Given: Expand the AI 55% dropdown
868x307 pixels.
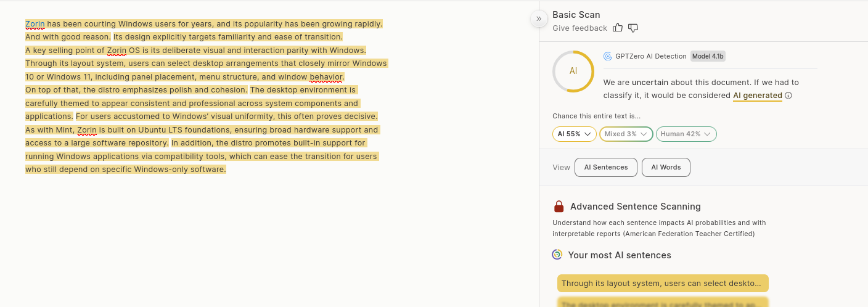Looking at the screenshot, I should 574,134.
